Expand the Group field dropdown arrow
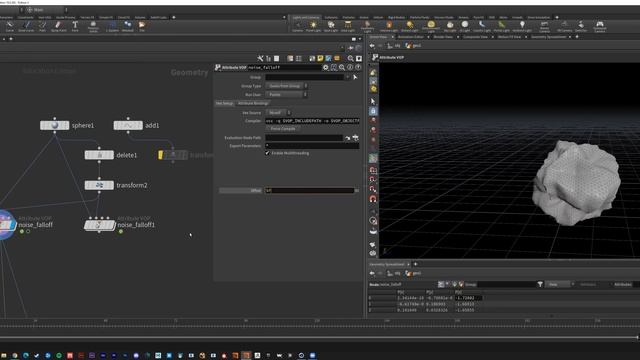Image resolution: width=640 pixels, height=360 pixels. [348, 77]
